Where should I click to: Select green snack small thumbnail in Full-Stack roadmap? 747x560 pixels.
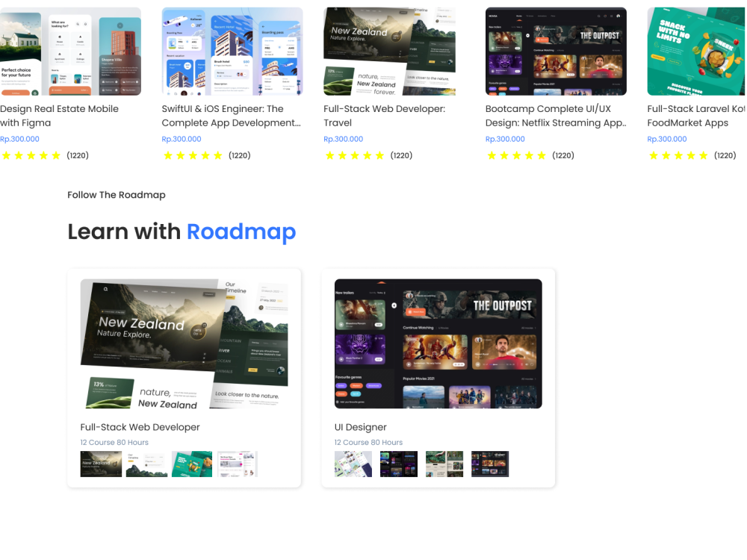point(192,464)
